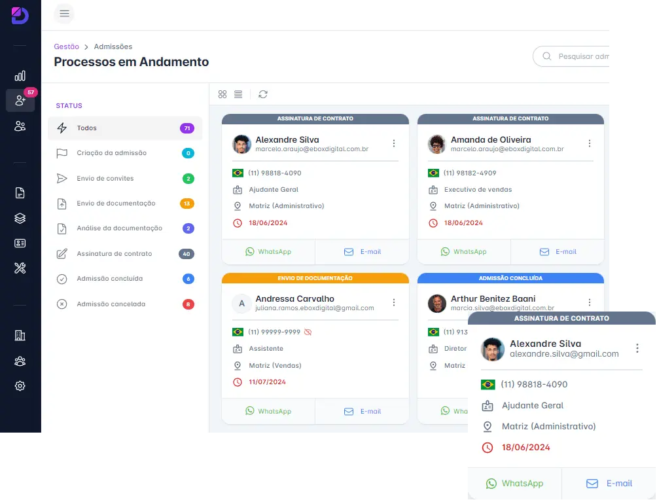
Task: Open the company building sidebar icon
Action: (x=20, y=336)
